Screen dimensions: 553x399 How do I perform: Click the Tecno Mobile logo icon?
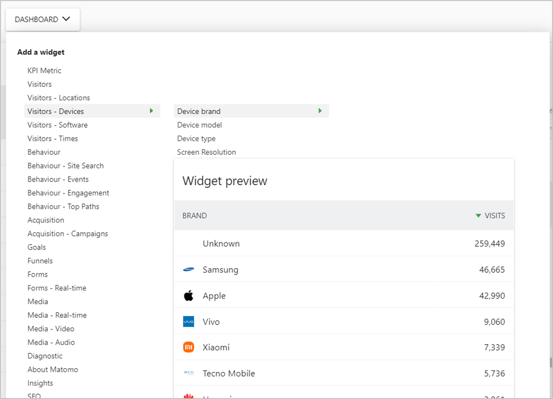click(x=189, y=373)
